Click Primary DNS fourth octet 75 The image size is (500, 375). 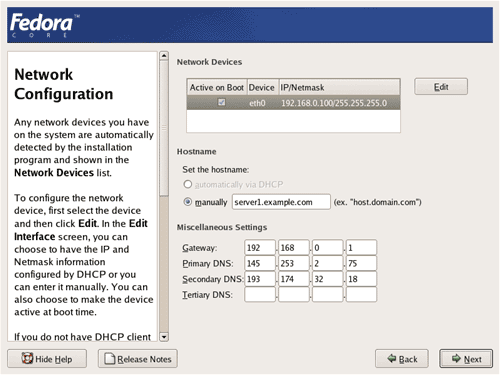tap(361, 263)
